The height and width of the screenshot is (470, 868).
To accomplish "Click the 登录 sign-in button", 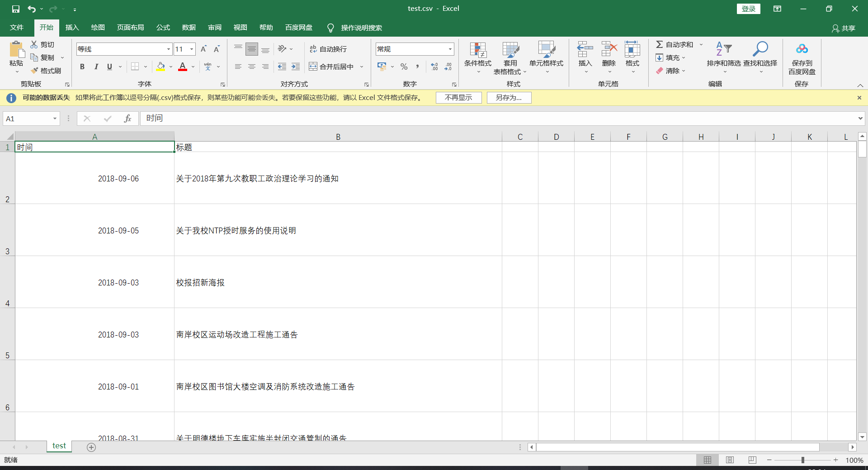I will coord(749,9).
